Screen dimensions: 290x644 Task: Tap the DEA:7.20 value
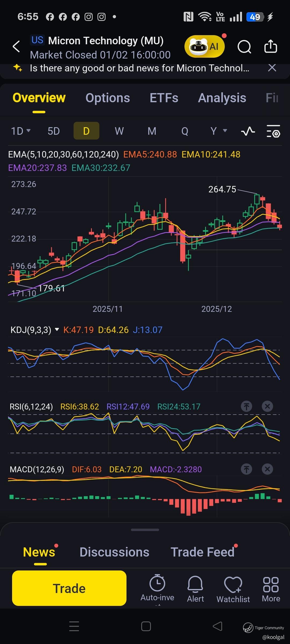(x=126, y=469)
